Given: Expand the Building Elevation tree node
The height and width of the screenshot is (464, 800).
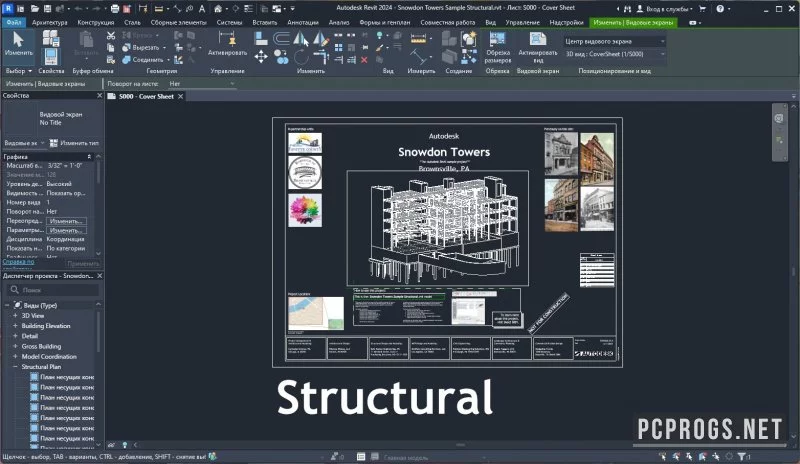Looking at the screenshot, I should [x=15, y=326].
